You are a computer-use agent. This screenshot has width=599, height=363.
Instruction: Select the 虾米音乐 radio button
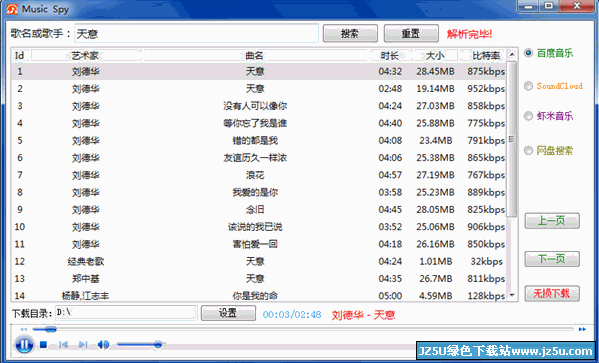pyautogui.click(x=528, y=116)
